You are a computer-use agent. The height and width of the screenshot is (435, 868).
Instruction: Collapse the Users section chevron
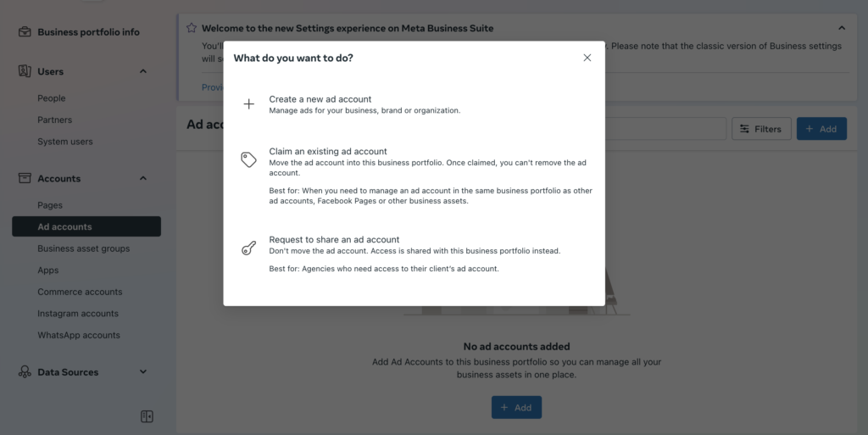pyautogui.click(x=142, y=71)
